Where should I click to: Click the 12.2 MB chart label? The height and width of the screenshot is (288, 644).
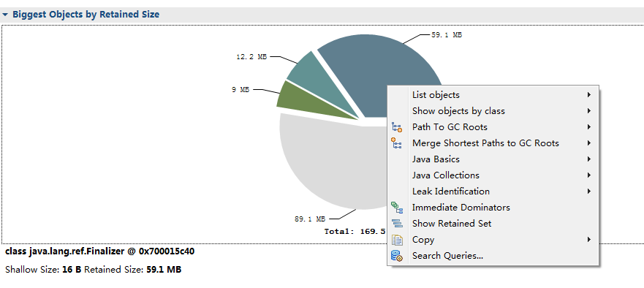[x=251, y=57]
